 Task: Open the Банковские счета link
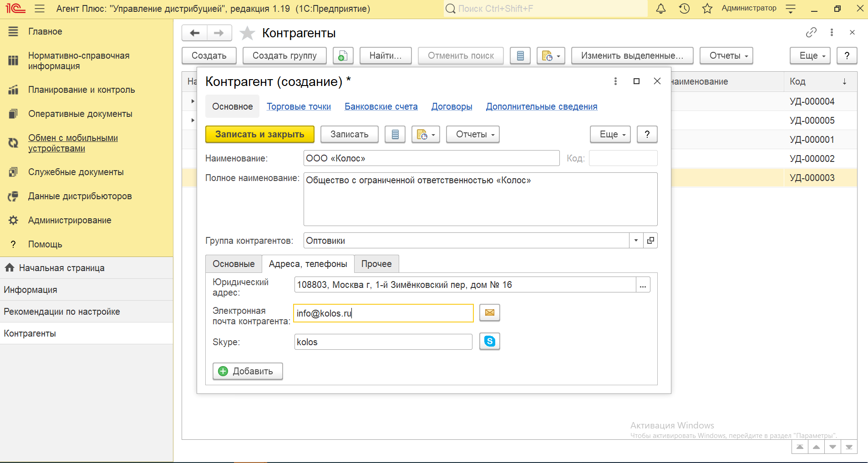(x=381, y=106)
